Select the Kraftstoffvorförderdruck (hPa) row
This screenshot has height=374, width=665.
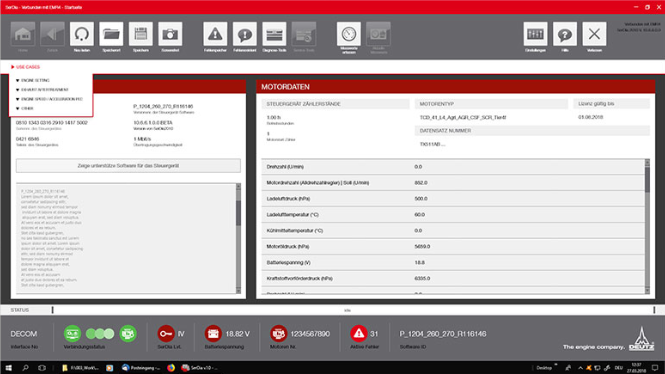click(x=453, y=279)
